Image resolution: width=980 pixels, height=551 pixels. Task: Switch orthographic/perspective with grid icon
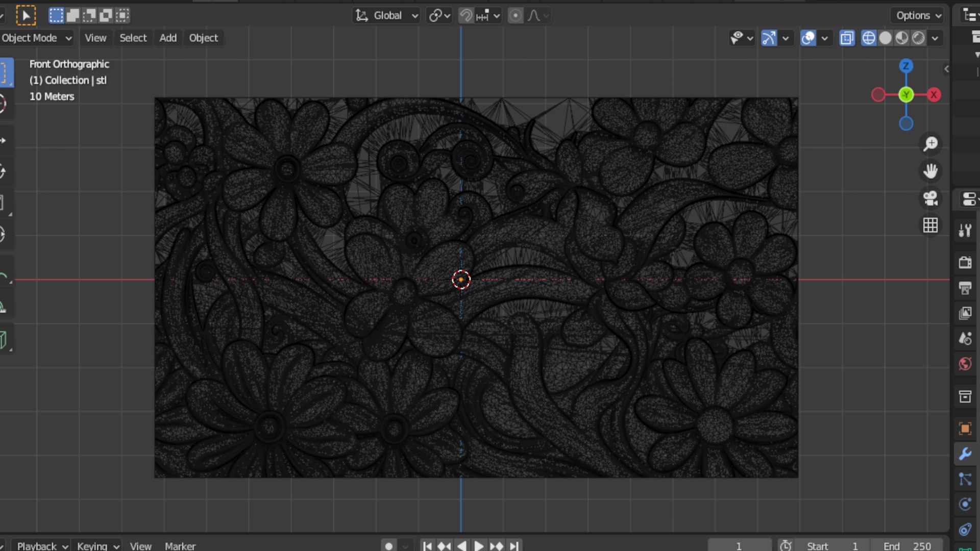tap(930, 225)
